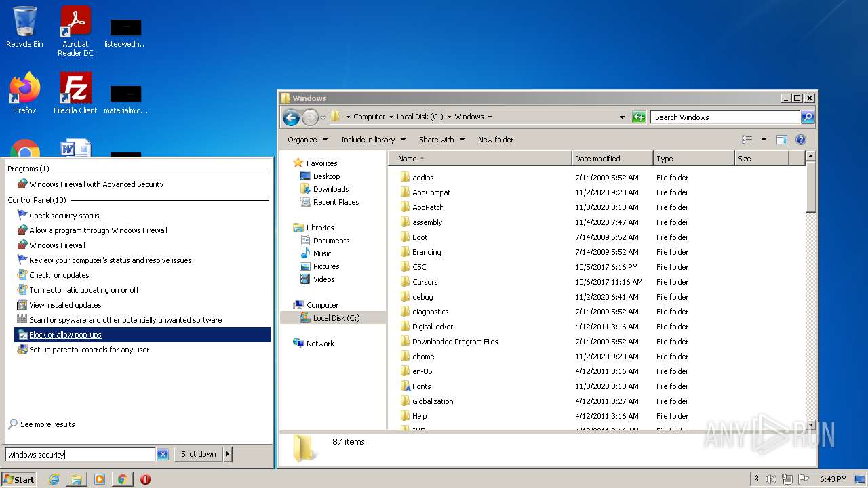Open Google Chrome from the taskbar
Viewport: 868px width, 488px height.
[122, 479]
